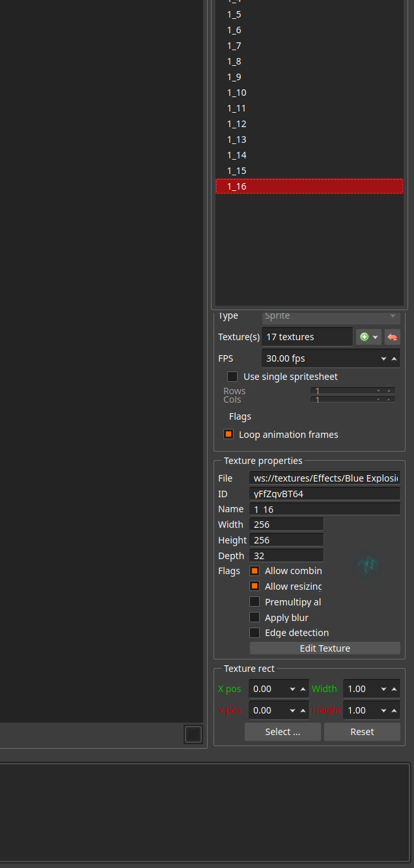Click the red reset textures arrow icon
Screen dimensions: 414x868
pyautogui.click(x=393, y=337)
